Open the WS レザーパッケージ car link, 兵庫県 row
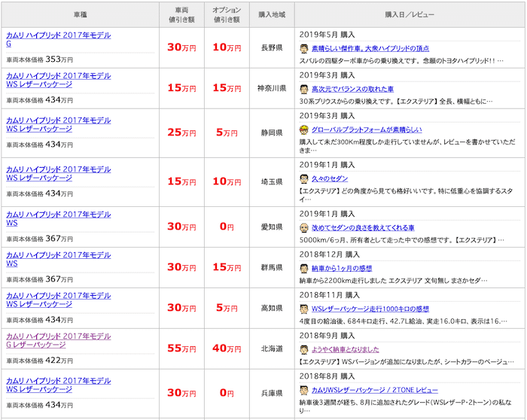Screen dimensions: 527x420 pos(59,385)
